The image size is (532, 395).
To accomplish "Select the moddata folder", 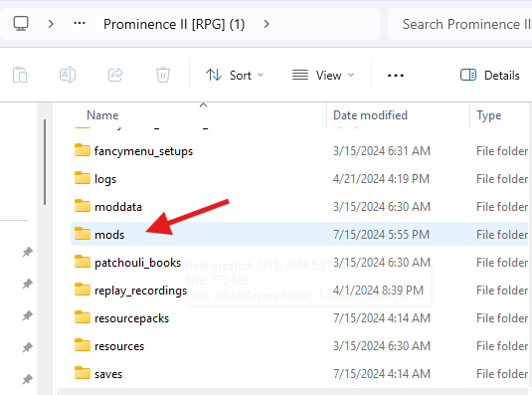I will tap(299, 206).
